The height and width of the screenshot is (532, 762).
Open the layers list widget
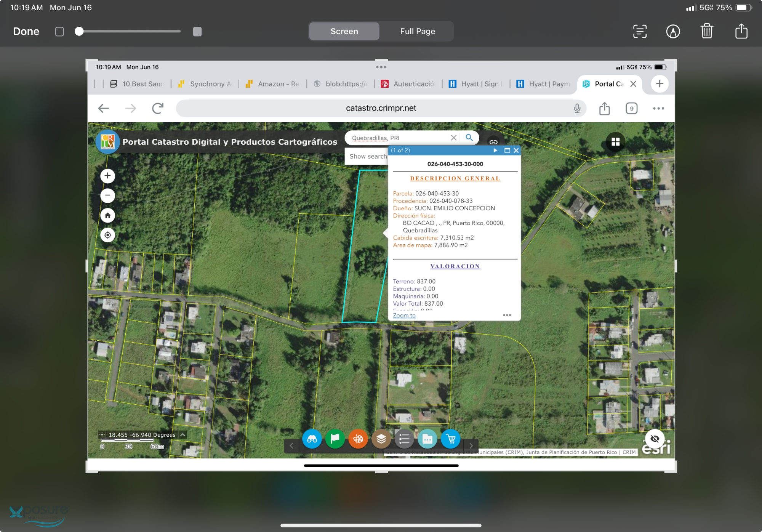[x=381, y=439]
